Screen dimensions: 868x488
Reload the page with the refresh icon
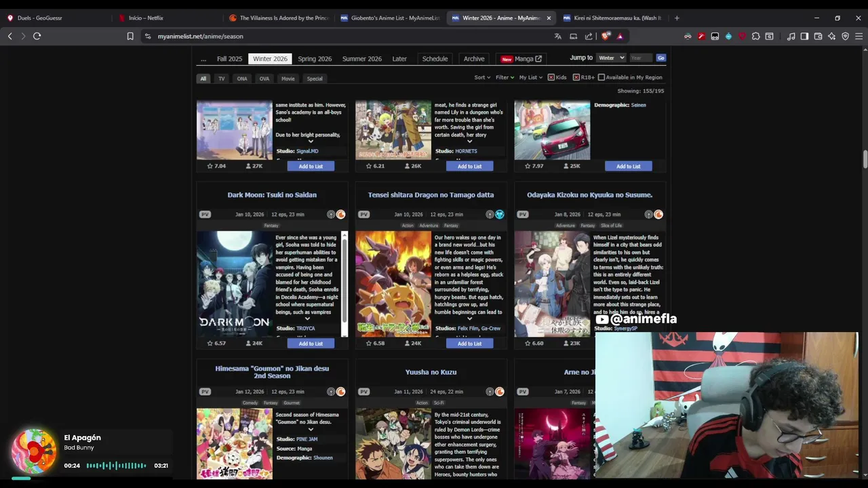click(x=37, y=36)
